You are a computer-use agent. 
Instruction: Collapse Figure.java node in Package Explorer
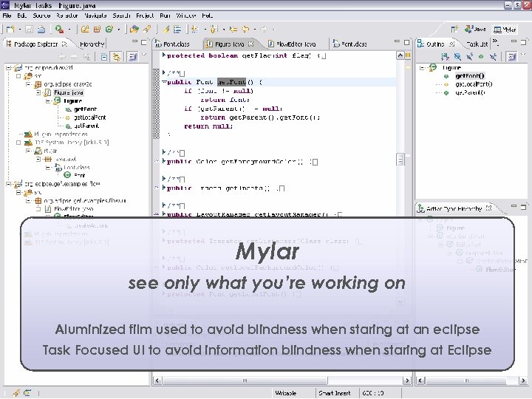coord(38,92)
